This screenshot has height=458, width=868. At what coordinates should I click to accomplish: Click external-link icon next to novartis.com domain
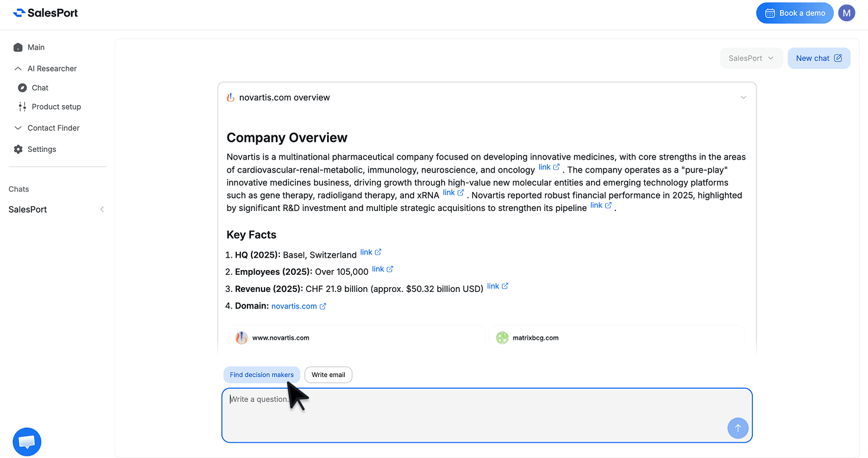coord(323,306)
